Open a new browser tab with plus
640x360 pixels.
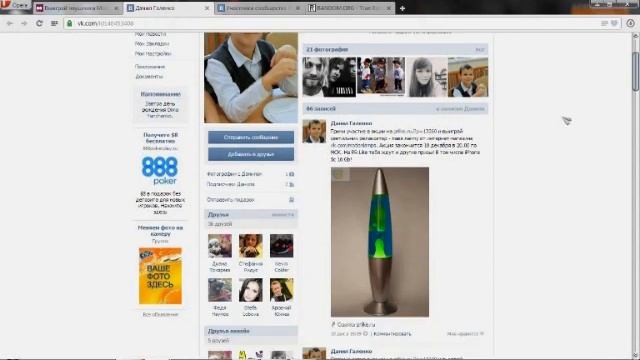point(402,8)
